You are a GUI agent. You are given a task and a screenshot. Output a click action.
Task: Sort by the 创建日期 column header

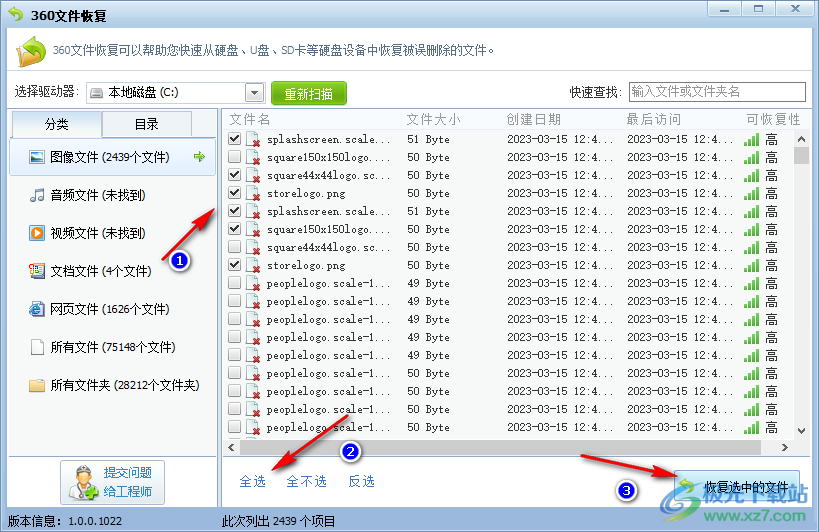(533, 120)
